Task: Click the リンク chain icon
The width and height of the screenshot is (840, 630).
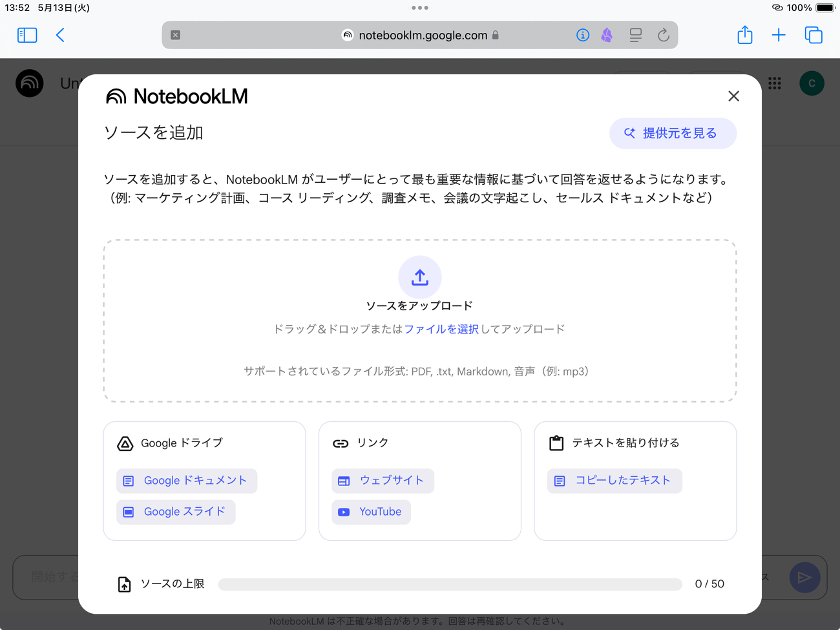Action: click(341, 443)
